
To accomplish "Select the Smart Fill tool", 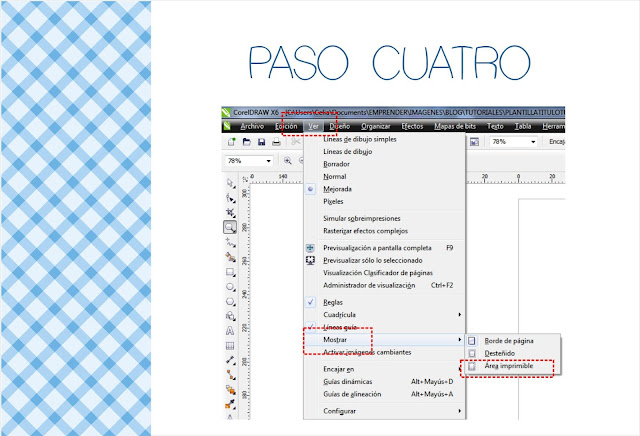I will point(230,257).
